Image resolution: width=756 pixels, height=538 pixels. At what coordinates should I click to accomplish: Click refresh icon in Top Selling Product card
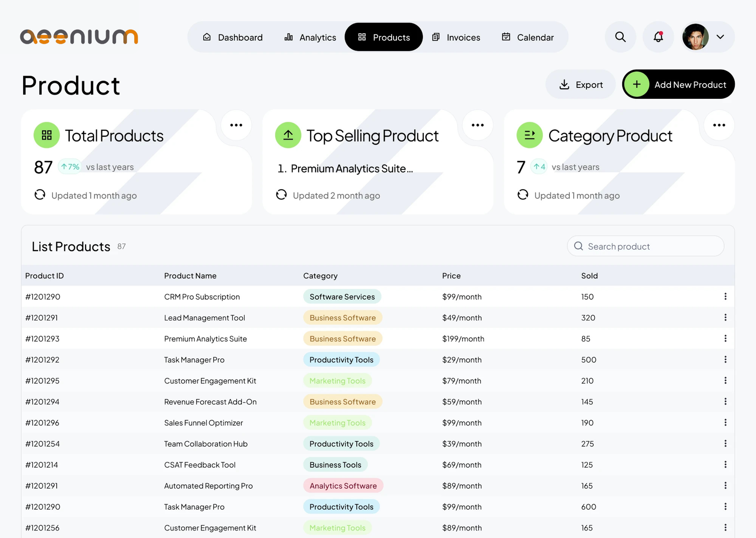(282, 195)
